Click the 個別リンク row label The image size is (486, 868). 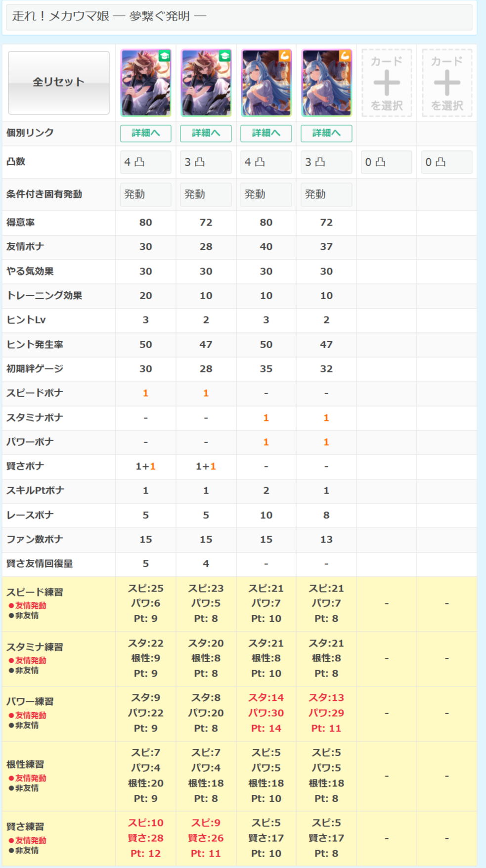[30, 133]
